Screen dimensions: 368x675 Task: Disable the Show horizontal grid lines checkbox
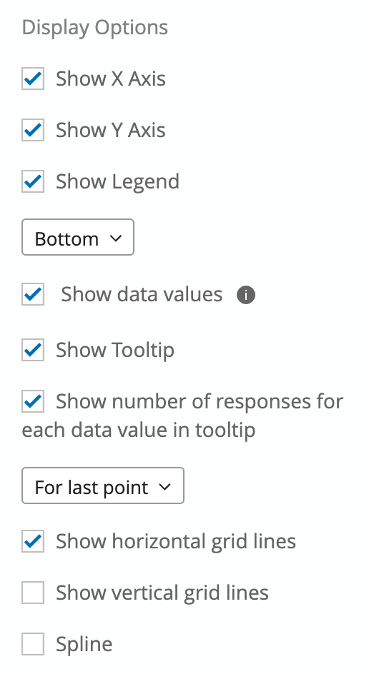pos(33,541)
